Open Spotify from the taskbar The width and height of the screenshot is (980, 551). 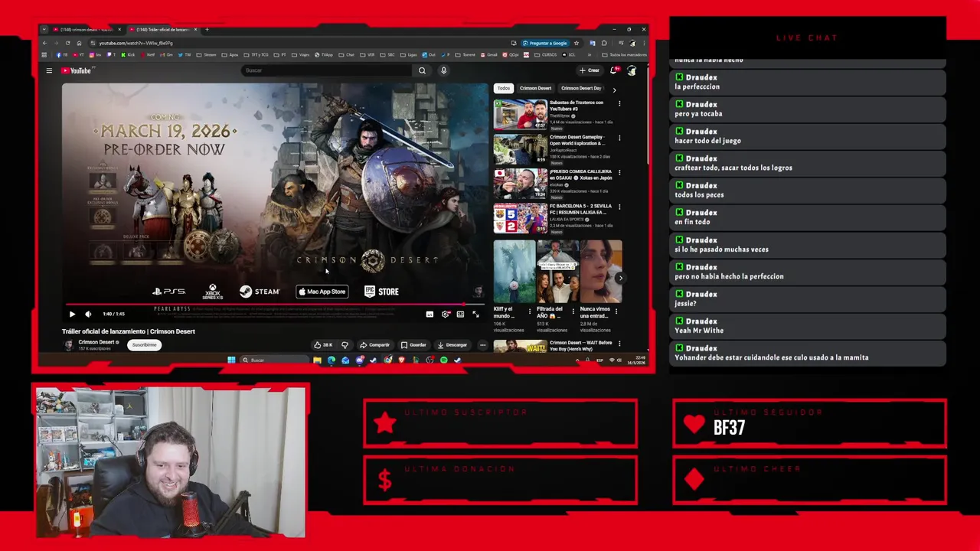(443, 360)
